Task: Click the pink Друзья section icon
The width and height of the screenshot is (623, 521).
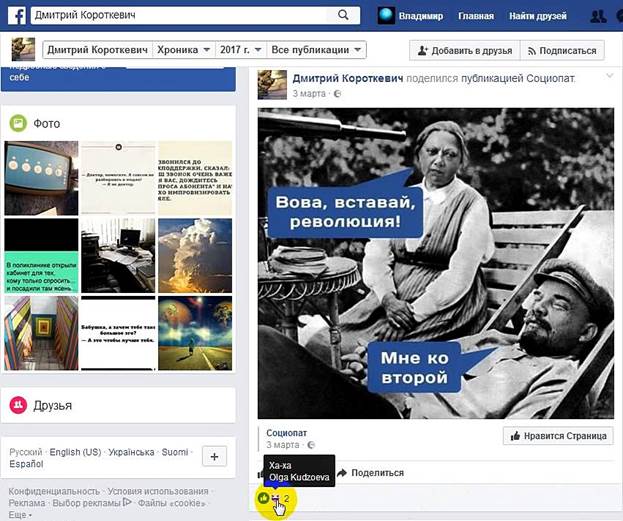Action: pyautogui.click(x=18, y=405)
